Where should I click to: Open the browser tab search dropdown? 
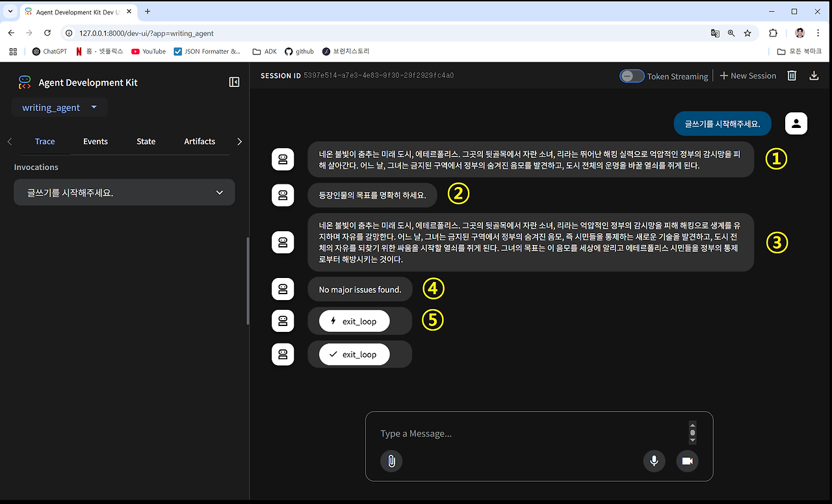click(x=10, y=12)
